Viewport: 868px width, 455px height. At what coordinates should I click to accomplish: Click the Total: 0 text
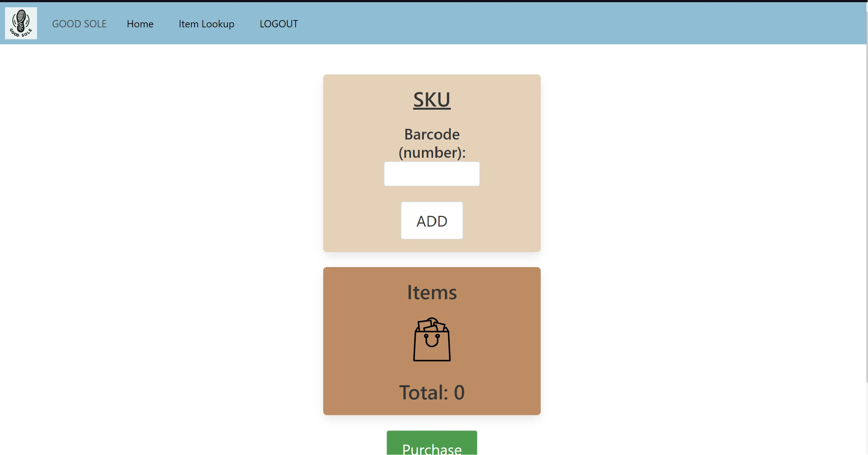(x=431, y=392)
